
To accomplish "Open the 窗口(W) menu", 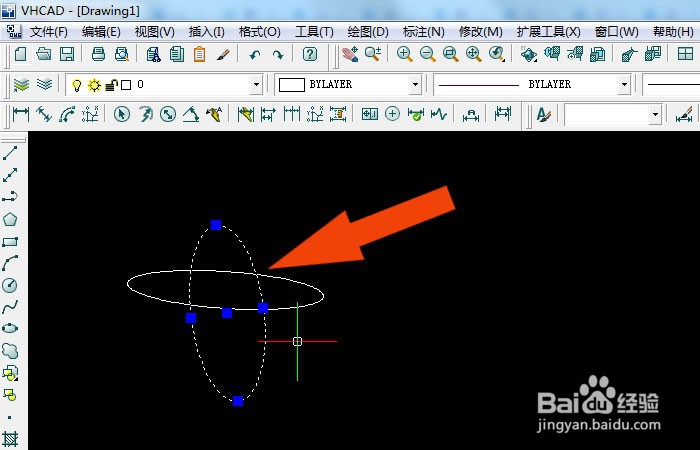I will click(x=616, y=32).
